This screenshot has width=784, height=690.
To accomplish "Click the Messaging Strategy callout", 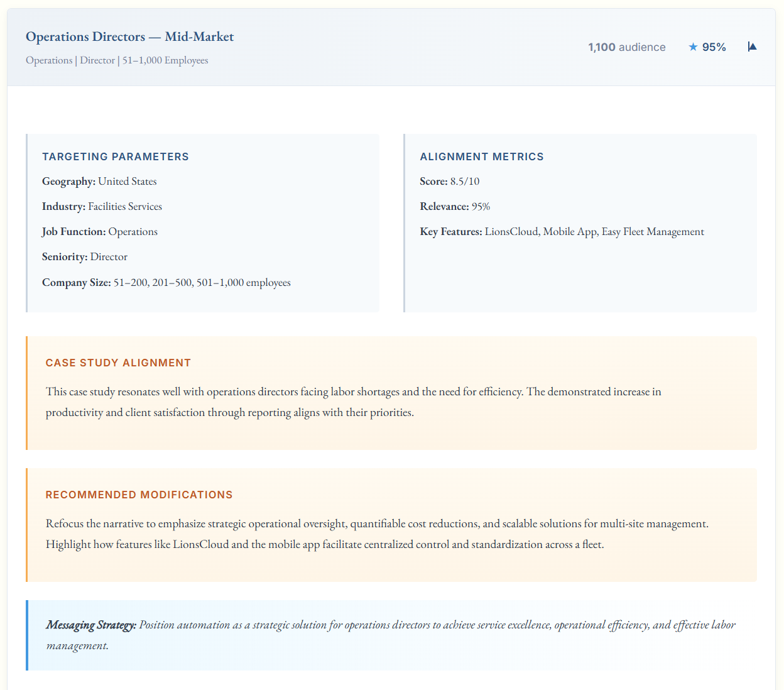I will pos(391,635).
